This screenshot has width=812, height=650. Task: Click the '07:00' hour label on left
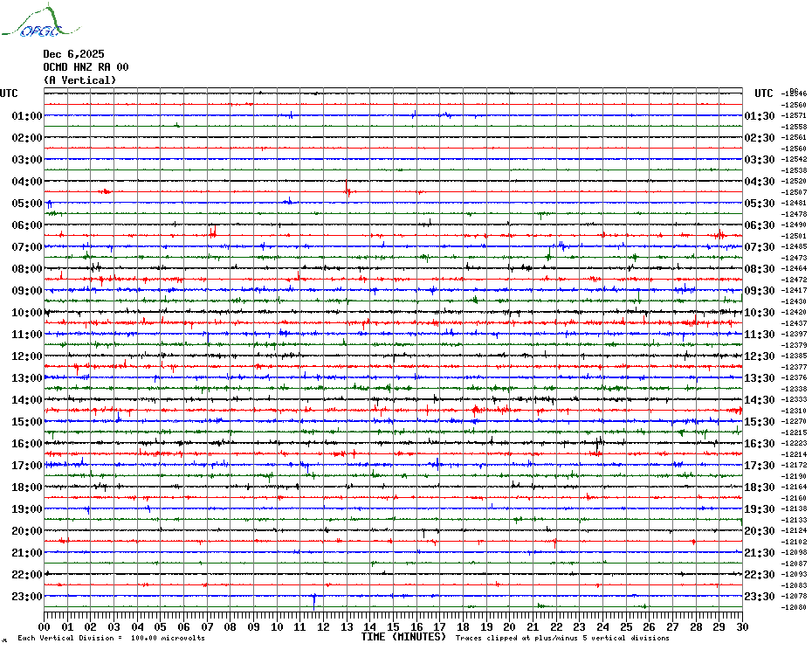27,246
